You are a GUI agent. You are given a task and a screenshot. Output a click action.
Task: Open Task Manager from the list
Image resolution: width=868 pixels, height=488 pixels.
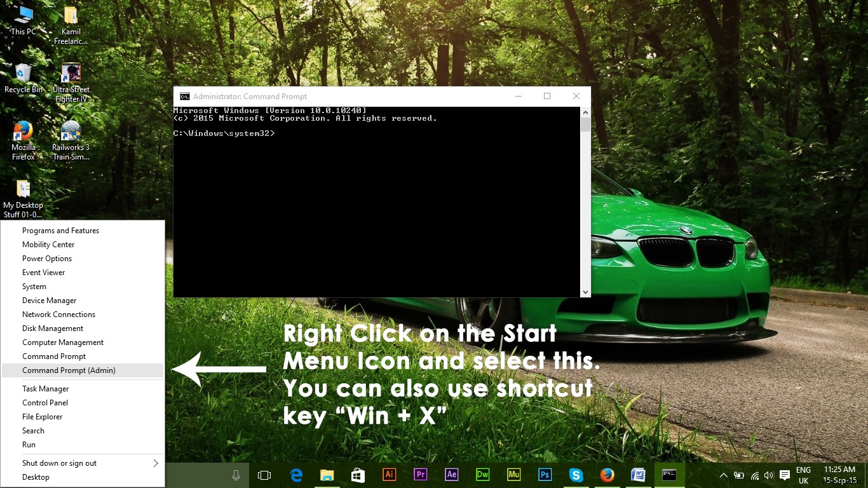(x=46, y=388)
